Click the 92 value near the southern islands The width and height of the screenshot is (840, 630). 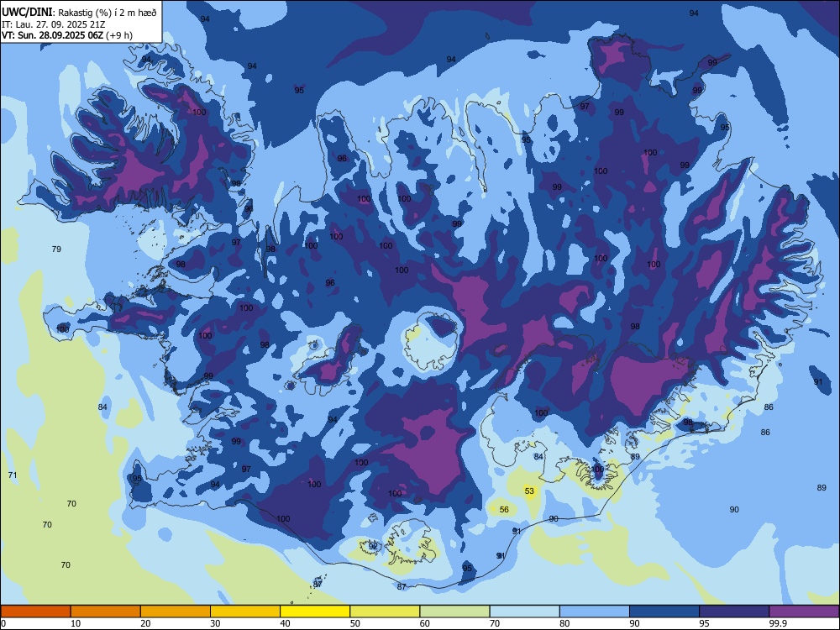pyautogui.click(x=373, y=547)
